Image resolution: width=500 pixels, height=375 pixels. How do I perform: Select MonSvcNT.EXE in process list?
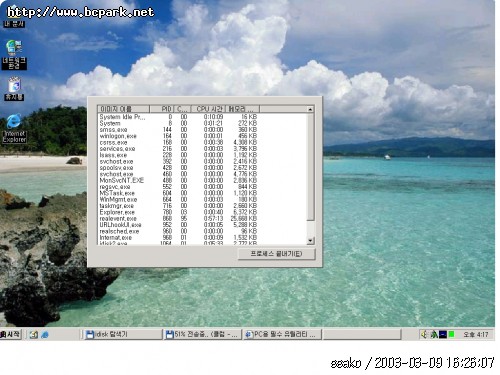pyautogui.click(x=178, y=180)
